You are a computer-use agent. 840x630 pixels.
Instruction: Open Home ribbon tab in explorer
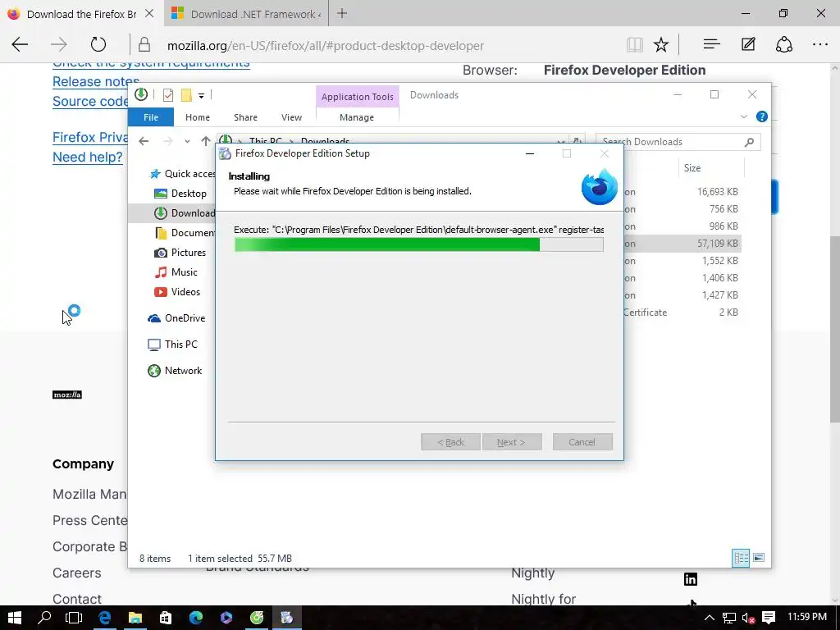pyautogui.click(x=198, y=116)
